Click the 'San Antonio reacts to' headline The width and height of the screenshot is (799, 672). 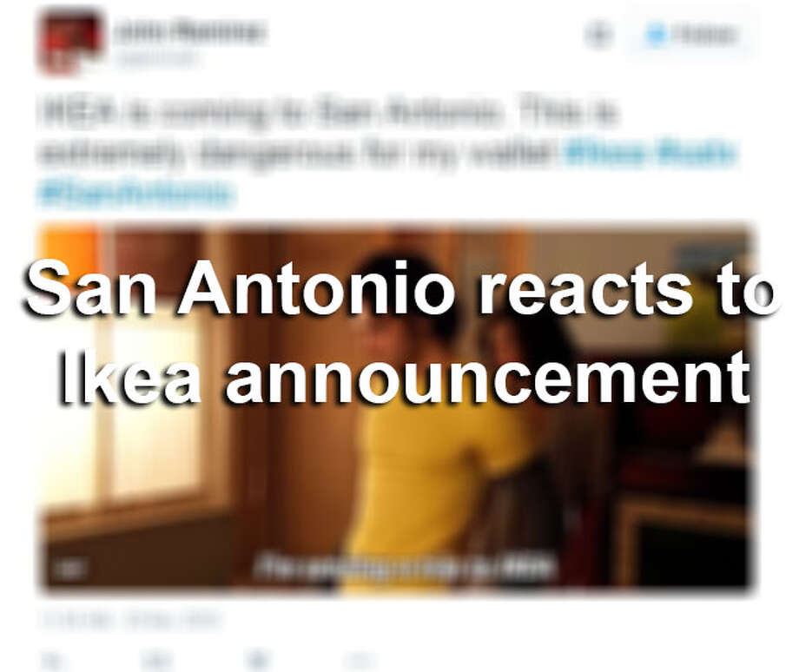[400, 288]
